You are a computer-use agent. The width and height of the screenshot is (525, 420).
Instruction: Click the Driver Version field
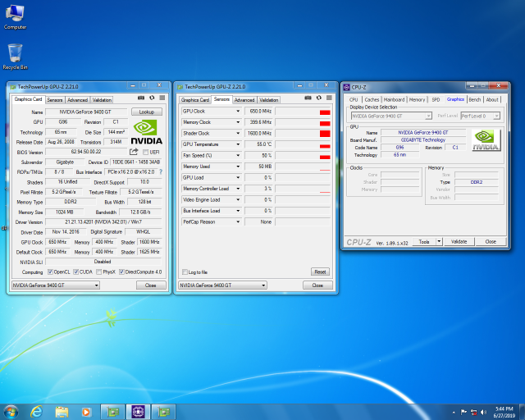click(103, 221)
